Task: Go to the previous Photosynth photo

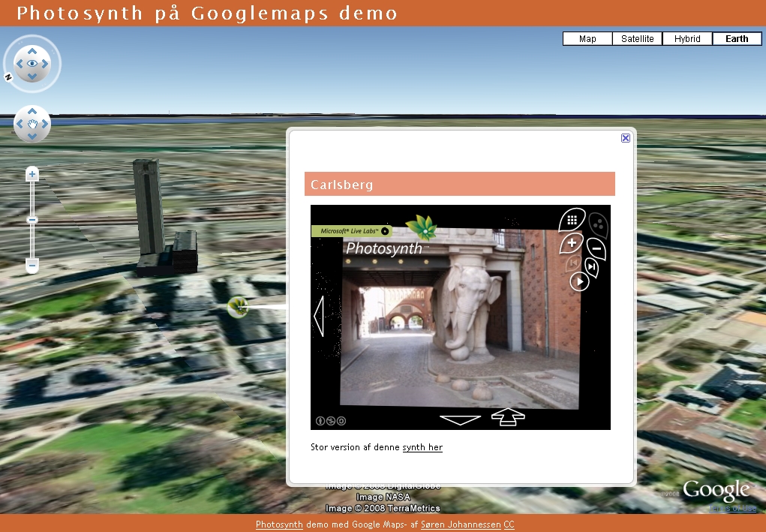Action: [573, 263]
